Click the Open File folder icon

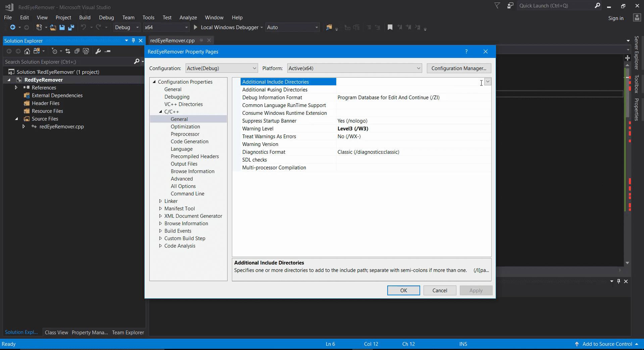point(53,27)
